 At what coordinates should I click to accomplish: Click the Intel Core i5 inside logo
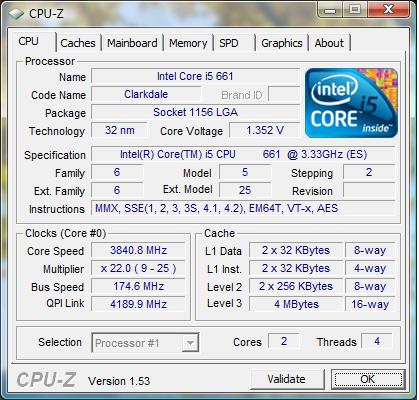click(x=351, y=103)
